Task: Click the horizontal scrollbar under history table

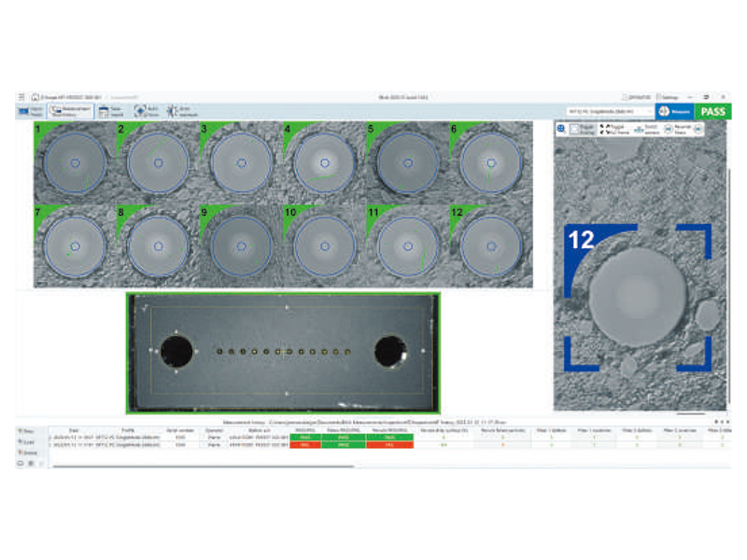Action: point(233,464)
